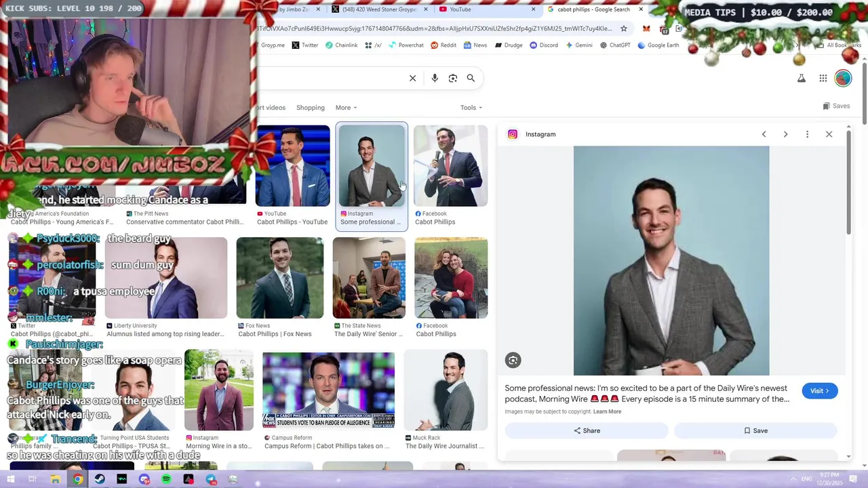The height and width of the screenshot is (488, 868).
Task: Open the Chainlink bookmark
Action: pyautogui.click(x=341, y=45)
